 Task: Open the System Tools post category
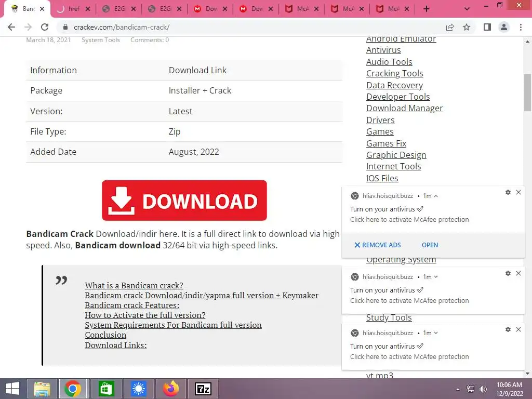101,40
